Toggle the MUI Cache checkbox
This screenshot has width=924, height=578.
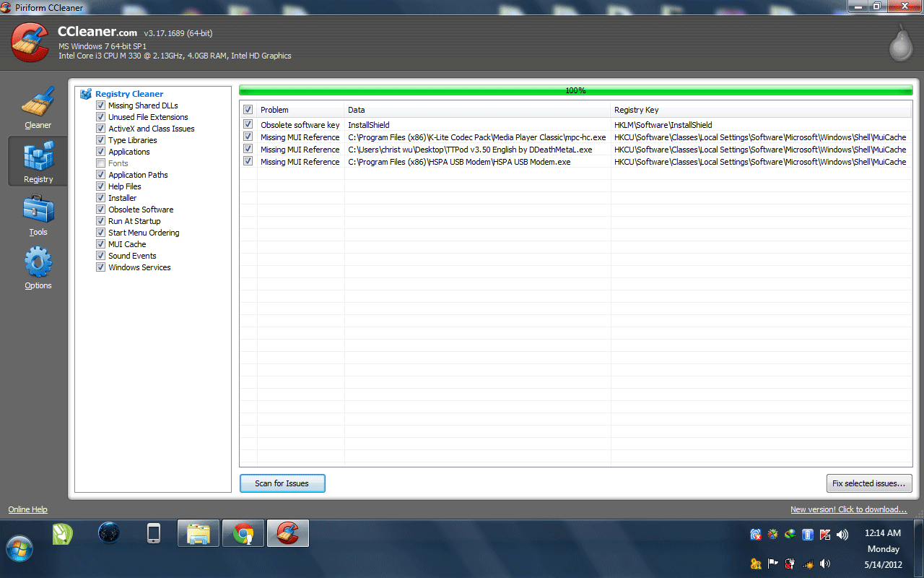101,244
